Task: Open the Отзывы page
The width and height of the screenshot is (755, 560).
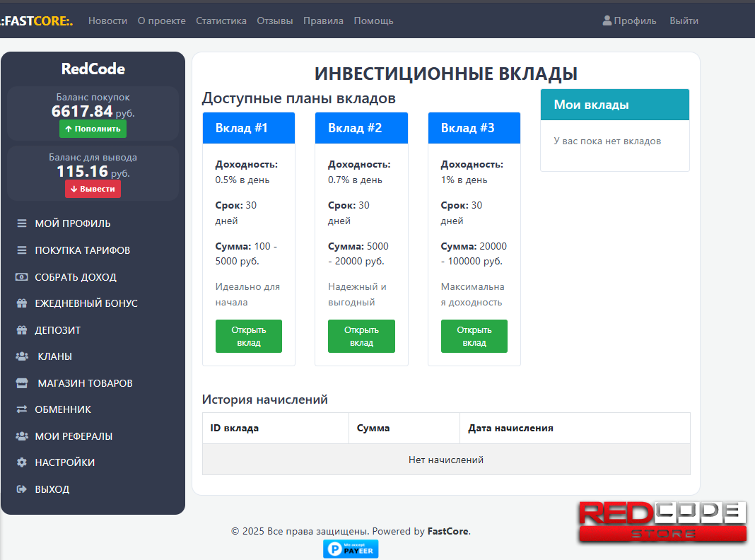Action: tap(275, 21)
